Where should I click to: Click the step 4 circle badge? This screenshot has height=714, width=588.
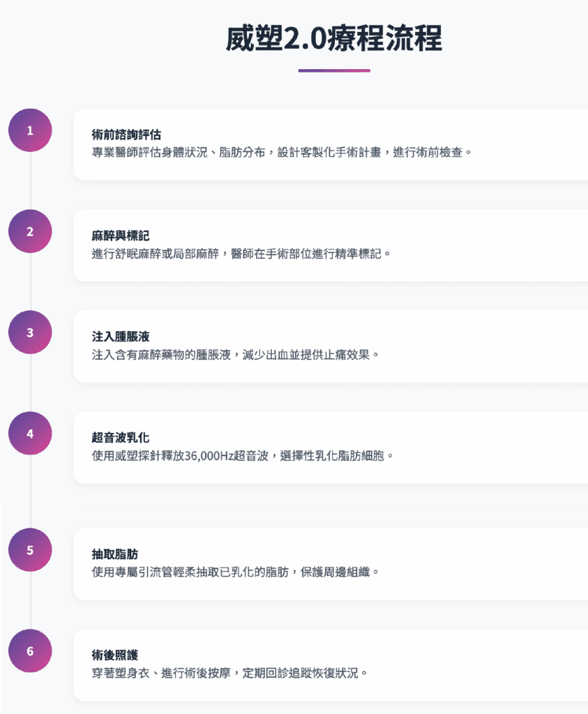coord(30,434)
